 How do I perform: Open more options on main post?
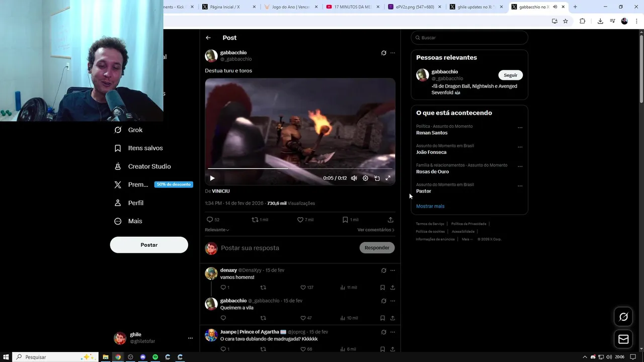click(393, 53)
